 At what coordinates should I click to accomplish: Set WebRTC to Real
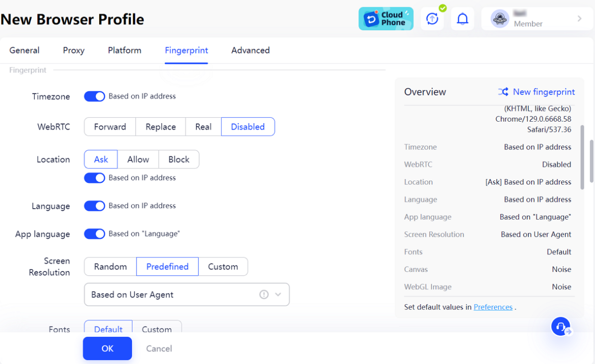point(203,127)
